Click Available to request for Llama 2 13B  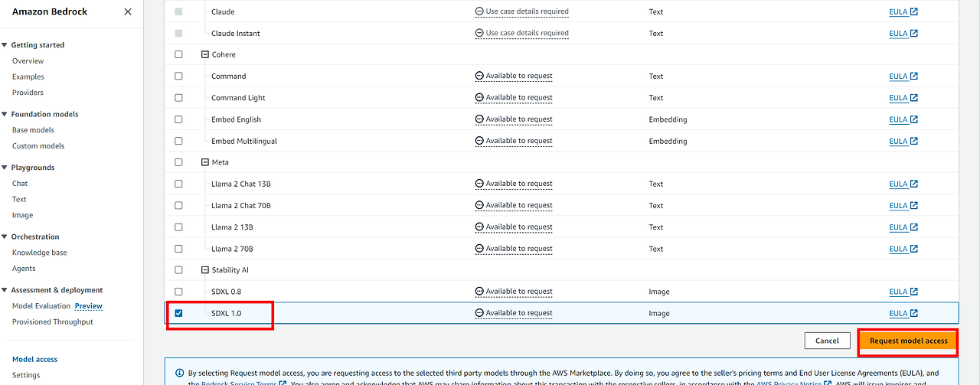click(514, 227)
